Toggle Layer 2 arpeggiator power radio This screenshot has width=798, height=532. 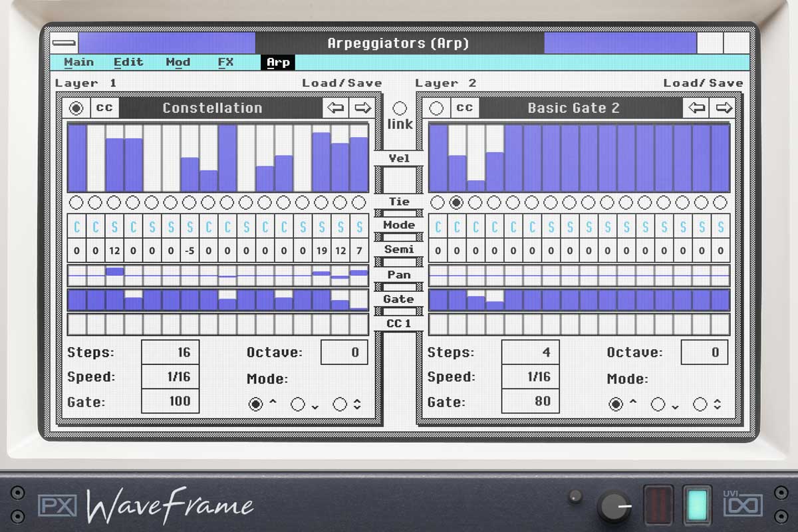coord(437,108)
